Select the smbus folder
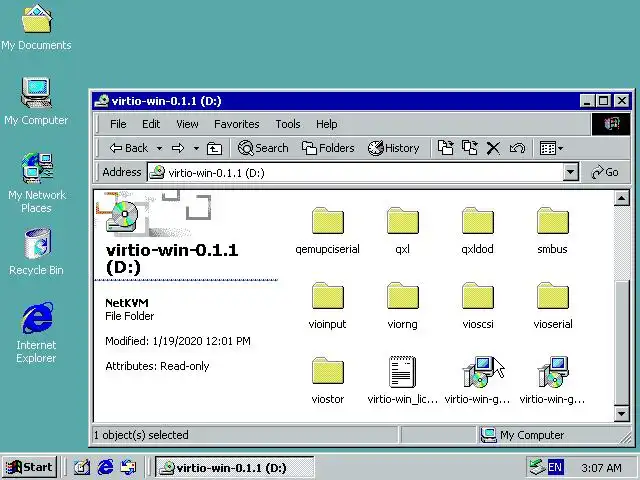 click(552, 231)
